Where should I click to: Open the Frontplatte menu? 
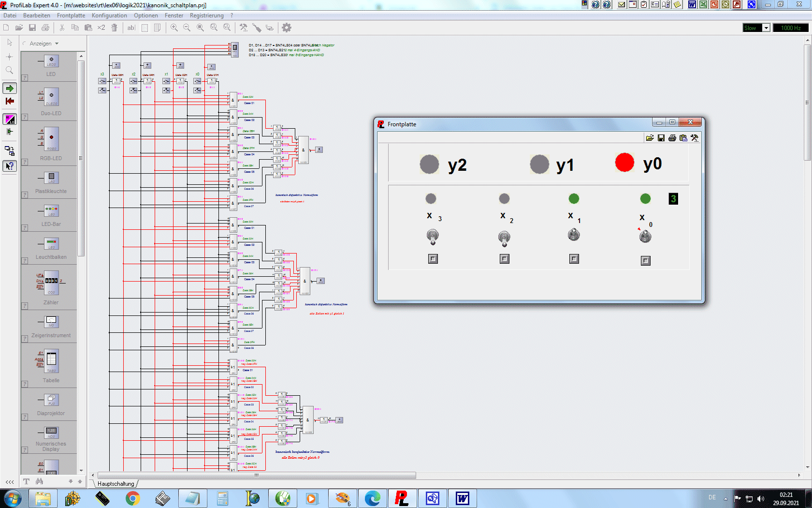point(71,15)
